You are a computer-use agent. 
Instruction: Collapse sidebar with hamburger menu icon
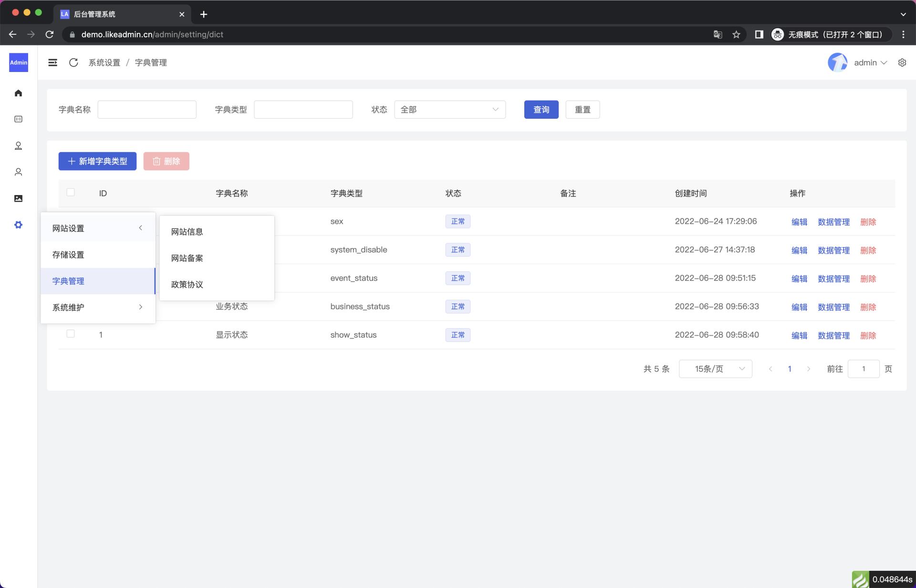[x=52, y=62]
